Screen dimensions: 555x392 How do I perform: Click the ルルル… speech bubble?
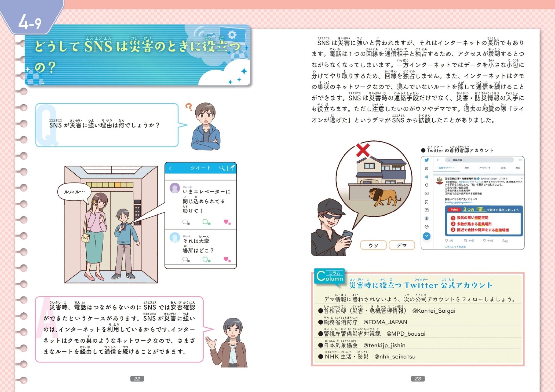tap(74, 192)
